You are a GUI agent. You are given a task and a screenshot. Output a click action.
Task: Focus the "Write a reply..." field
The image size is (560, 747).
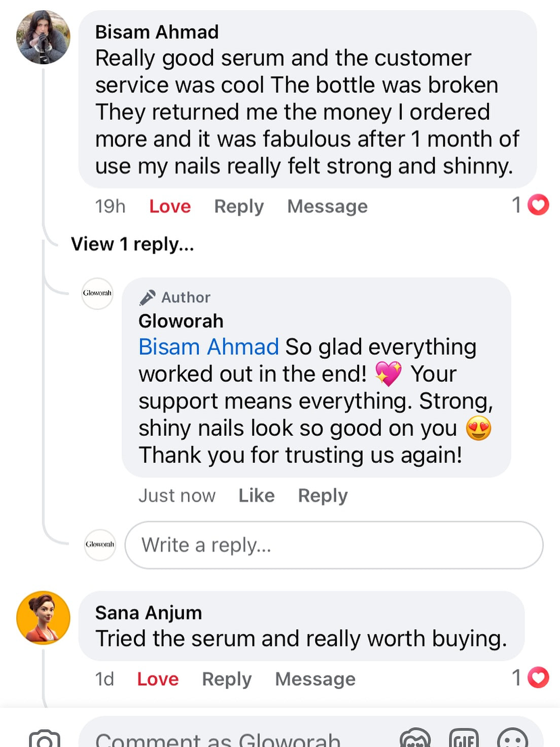click(x=334, y=545)
